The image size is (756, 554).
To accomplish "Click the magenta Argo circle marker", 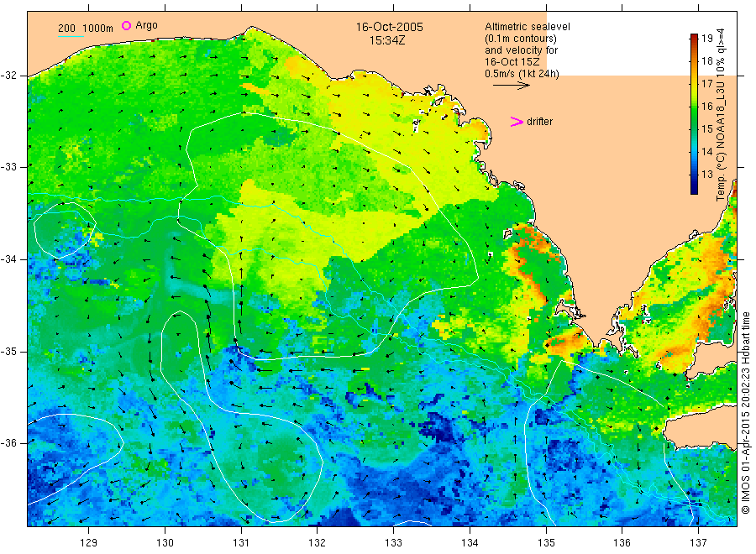I will (126, 25).
